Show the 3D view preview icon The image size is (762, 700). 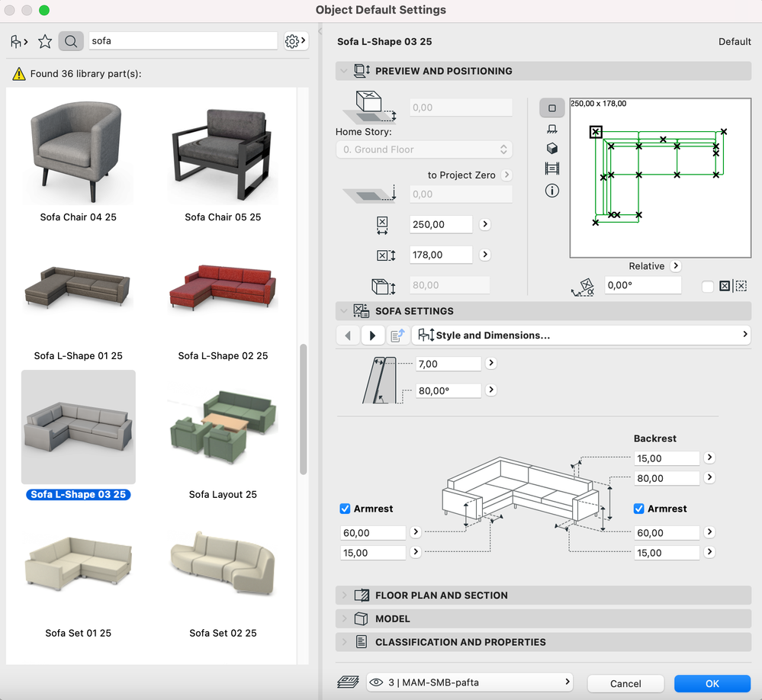point(552,149)
